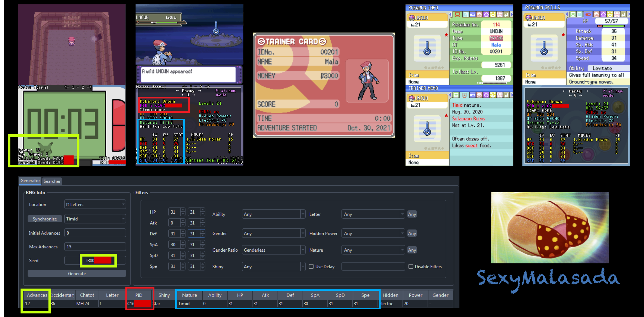This screenshot has width=644, height=317.
Task: Check the Disable Filters checkbox
Action: coord(411,267)
